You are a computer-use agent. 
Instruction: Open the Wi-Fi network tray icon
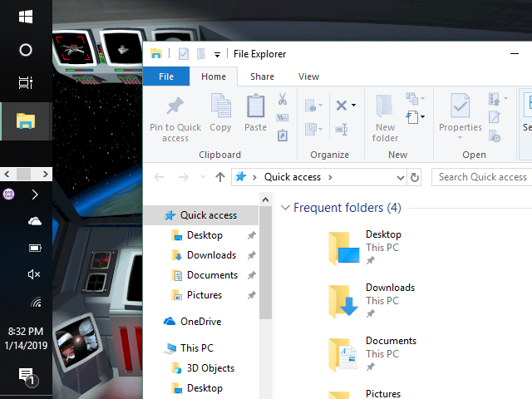click(x=36, y=302)
